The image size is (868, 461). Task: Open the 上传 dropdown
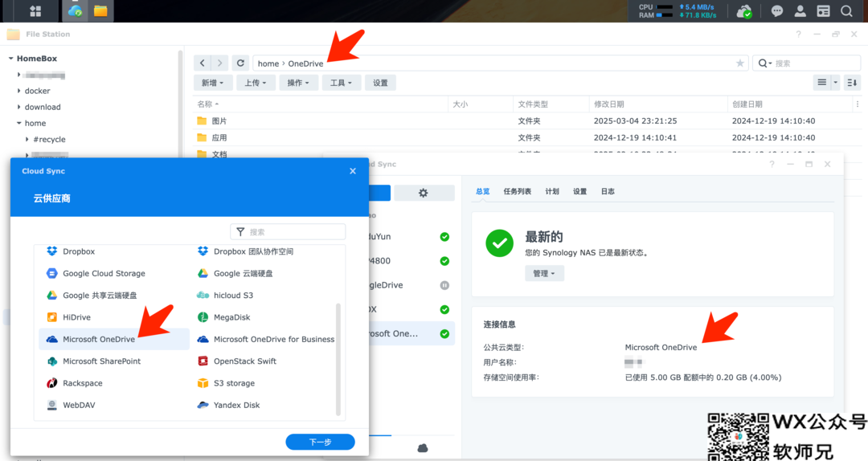pos(256,83)
